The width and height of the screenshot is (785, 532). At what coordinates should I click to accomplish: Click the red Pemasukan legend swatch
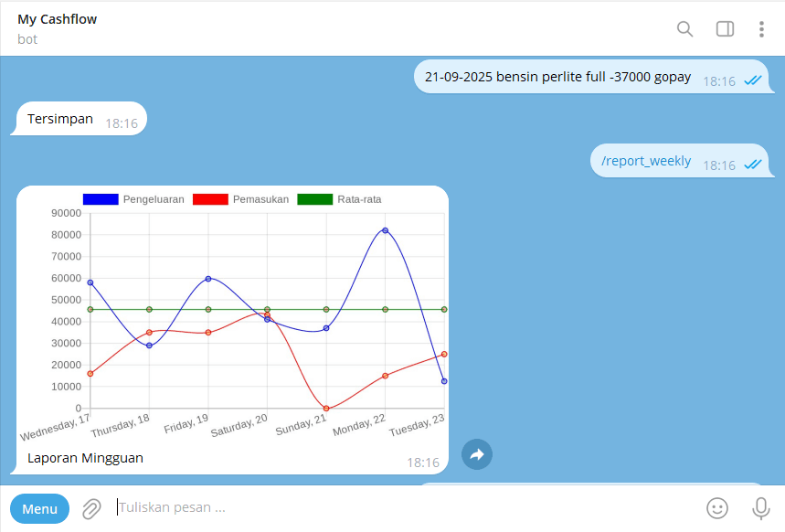210,199
